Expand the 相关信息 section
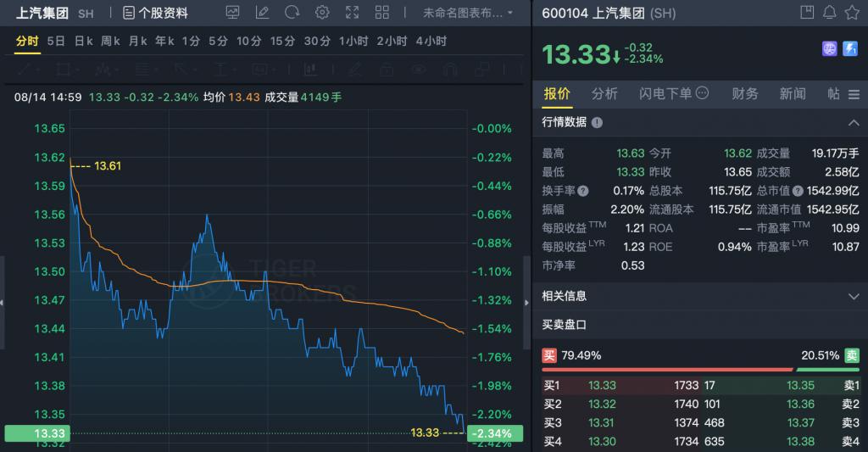This screenshot has width=868, height=452. click(x=854, y=296)
